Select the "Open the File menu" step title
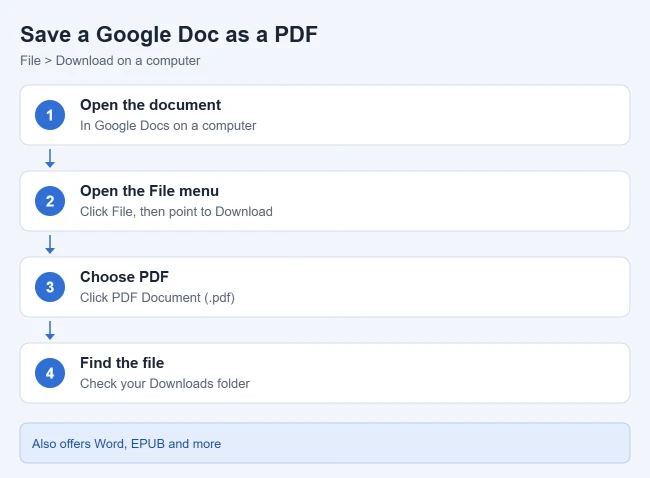The image size is (650, 478). tap(149, 191)
